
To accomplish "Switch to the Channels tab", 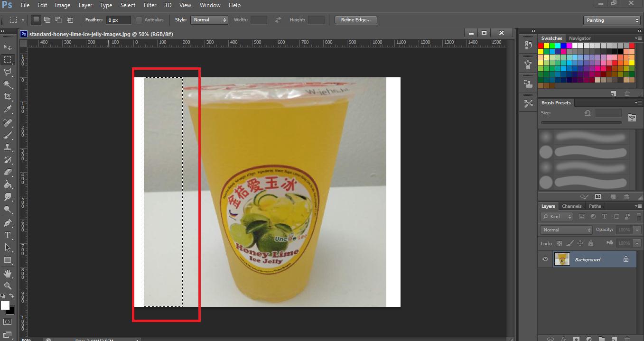I will pyautogui.click(x=571, y=206).
